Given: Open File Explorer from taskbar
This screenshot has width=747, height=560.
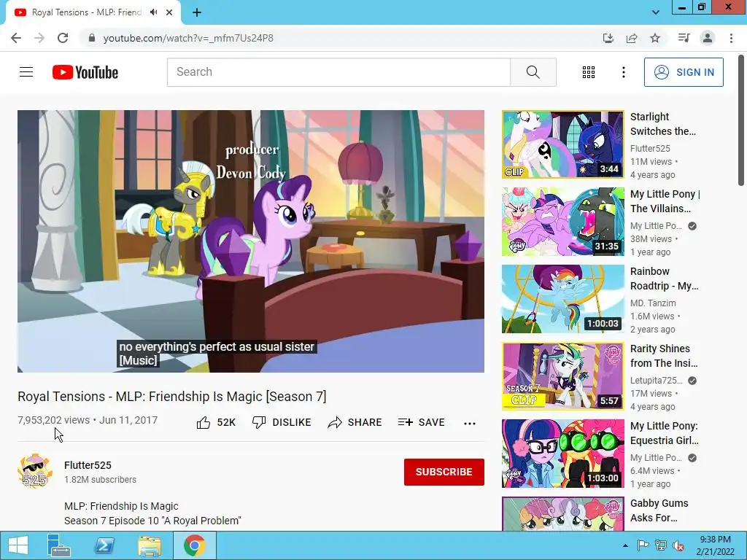Looking at the screenshot, I should [x=150, y=545].
